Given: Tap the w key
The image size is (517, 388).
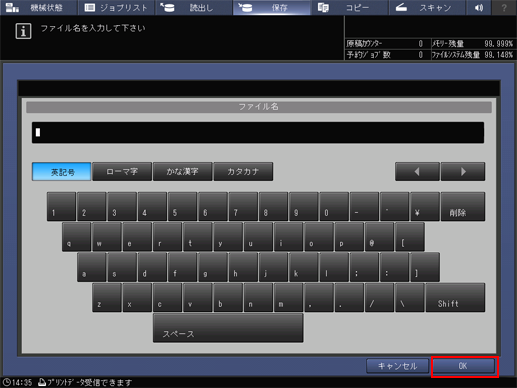Looking at the screenshot, I should pyautogui.click(x=107, y=237).
